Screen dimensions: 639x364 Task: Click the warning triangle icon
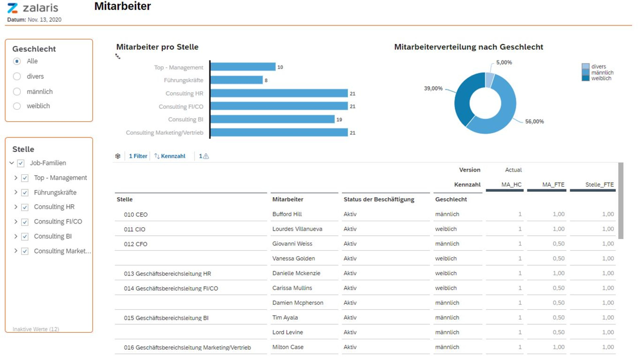click(x=206, y=156)
